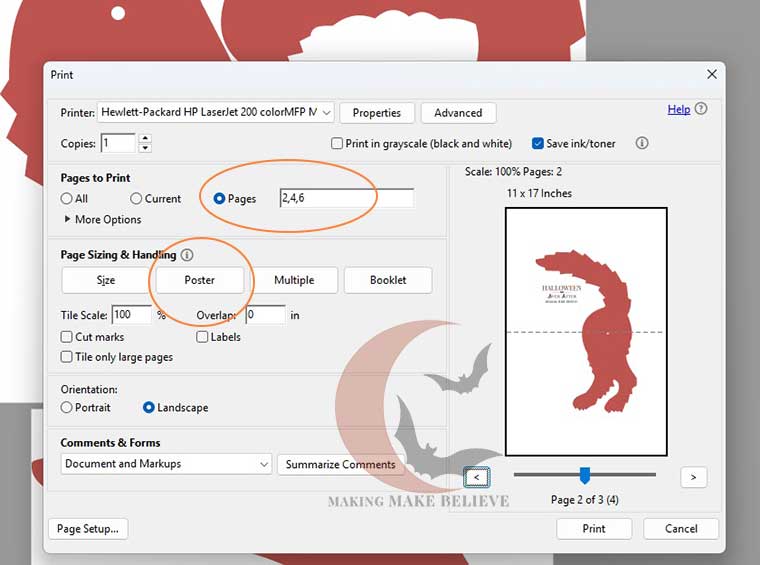This screenshot has height=565, width=760.
Task: Click the printer Properties button
Action: pos(377,113)
